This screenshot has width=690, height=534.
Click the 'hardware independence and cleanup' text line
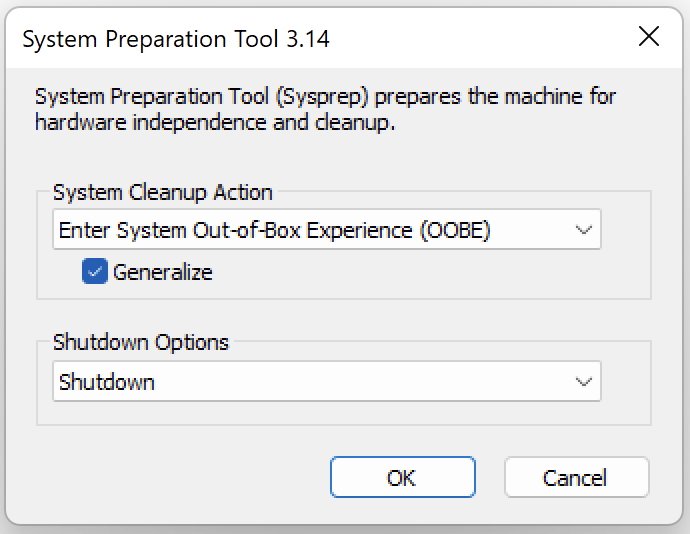pos(216,123)
